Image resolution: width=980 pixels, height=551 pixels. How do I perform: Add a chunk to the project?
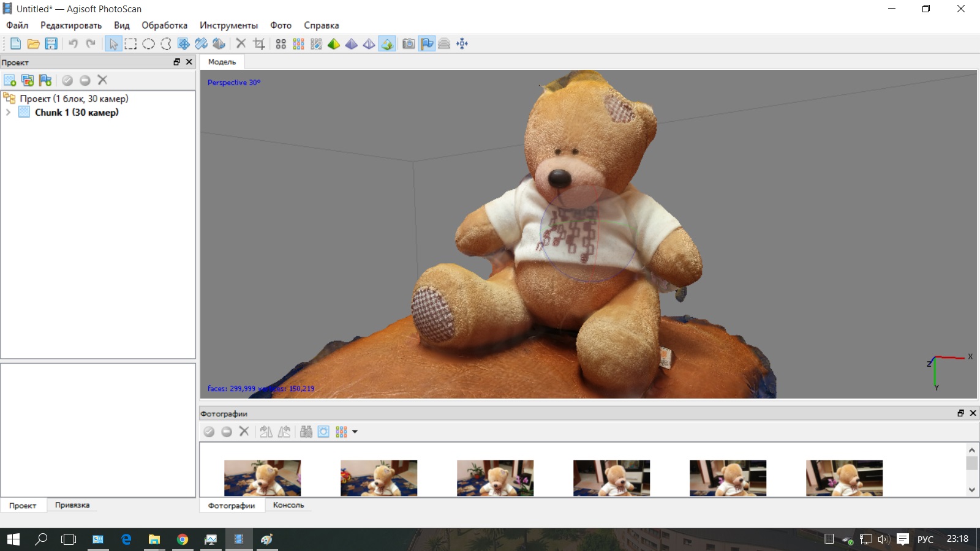pyautogui.click(x=10, y=80)
